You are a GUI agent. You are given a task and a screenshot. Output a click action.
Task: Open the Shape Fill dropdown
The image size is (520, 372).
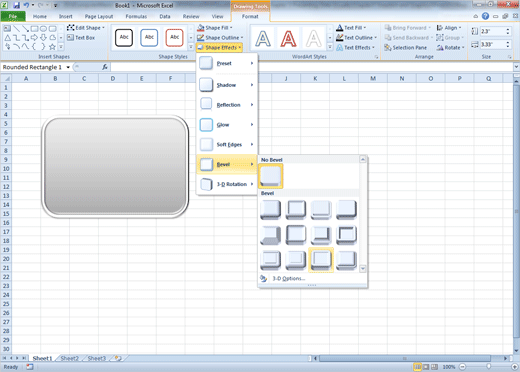click(x=214, y=28)
